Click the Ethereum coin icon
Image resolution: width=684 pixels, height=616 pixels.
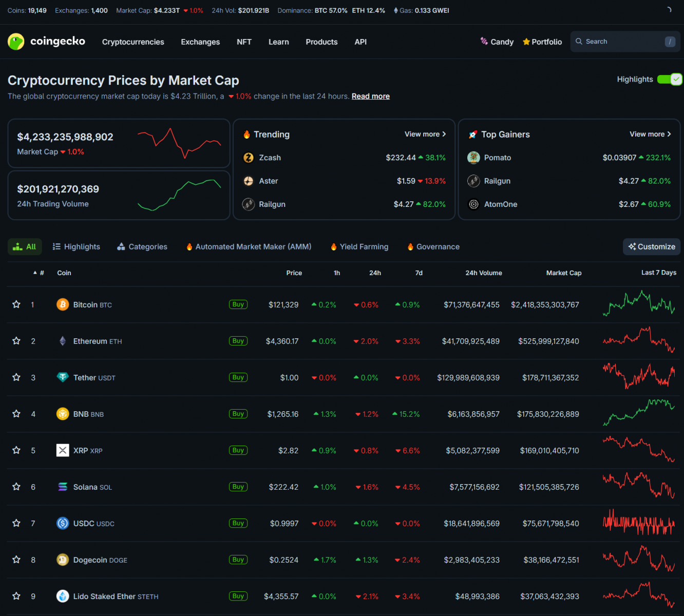pos(63,341)
